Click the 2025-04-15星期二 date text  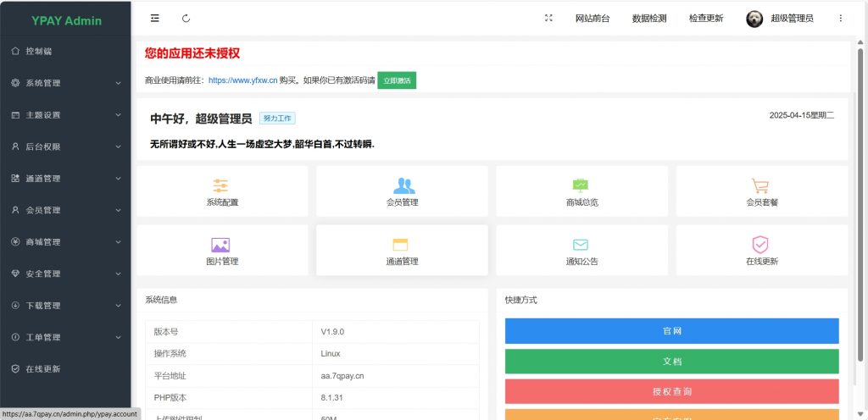[802, 115]
